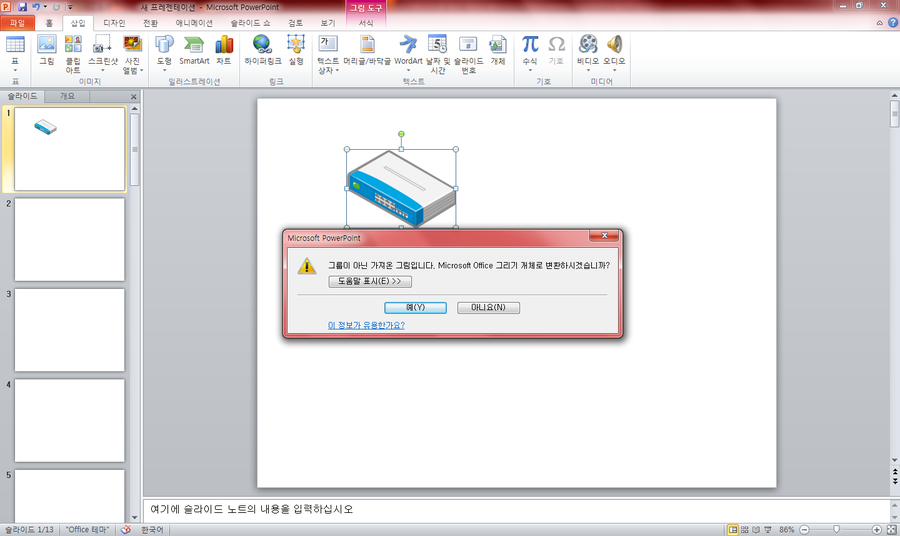The height and width of the screenshot is (536, 900).
Task: Undo the last action
Action: pos(36,7)
